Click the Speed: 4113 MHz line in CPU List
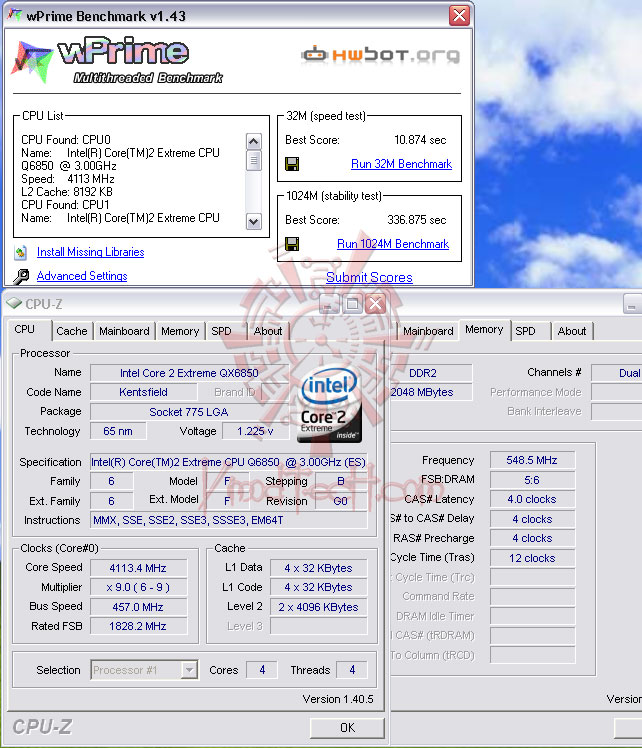This screenshot has height=748, width=642. click(x=68, y=179)
